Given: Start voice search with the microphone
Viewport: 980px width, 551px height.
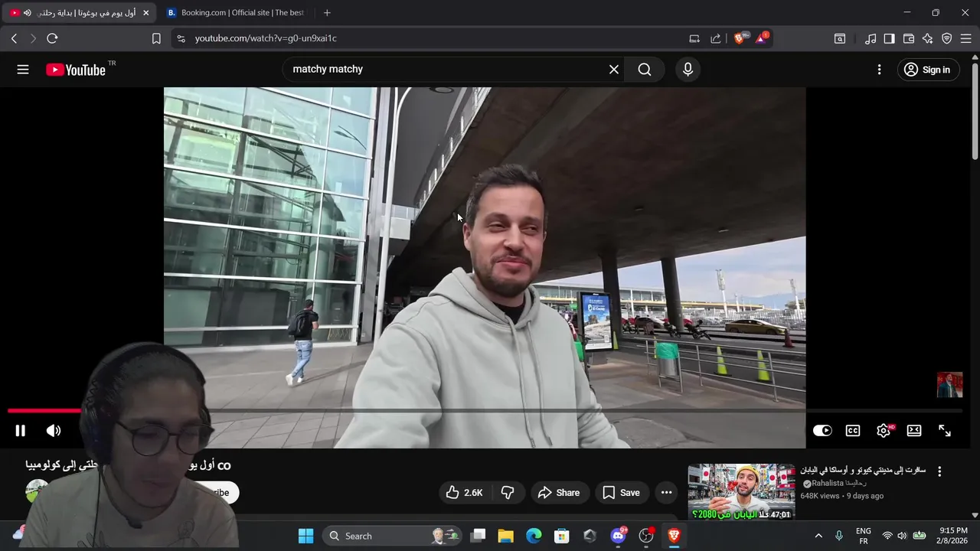Looking at the screenshot, I should [688, 70].
